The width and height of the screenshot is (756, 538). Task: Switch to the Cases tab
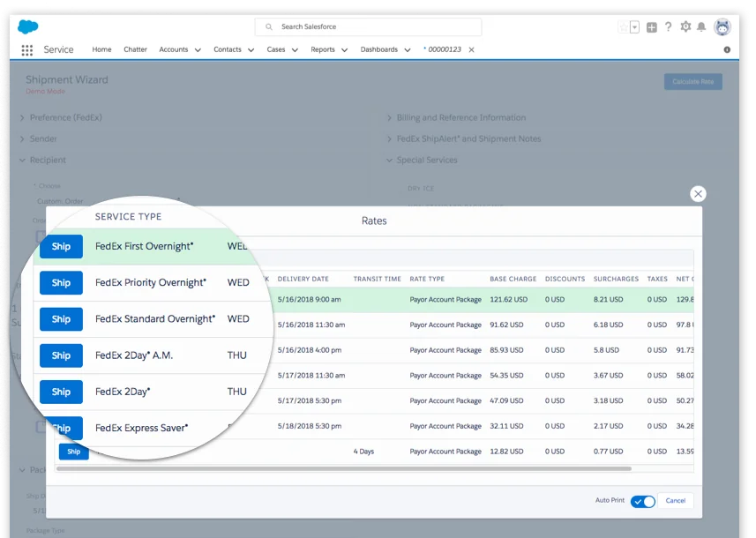(276, 49)
